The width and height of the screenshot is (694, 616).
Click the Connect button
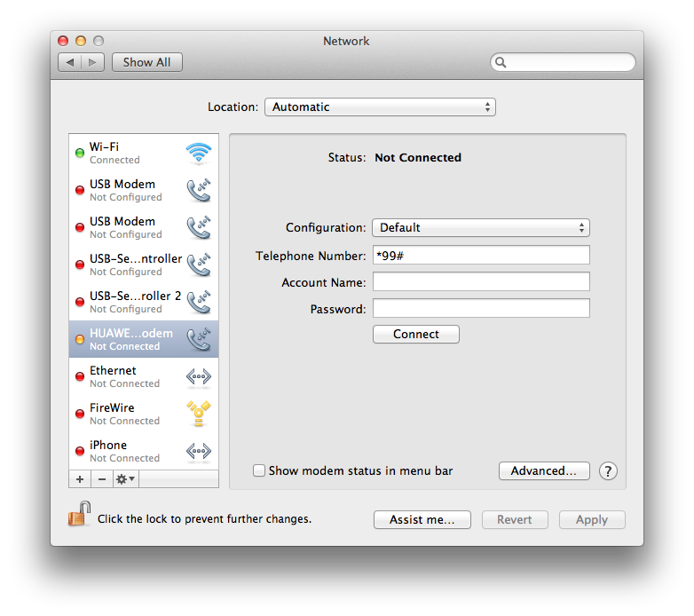(x=416, y=334)
